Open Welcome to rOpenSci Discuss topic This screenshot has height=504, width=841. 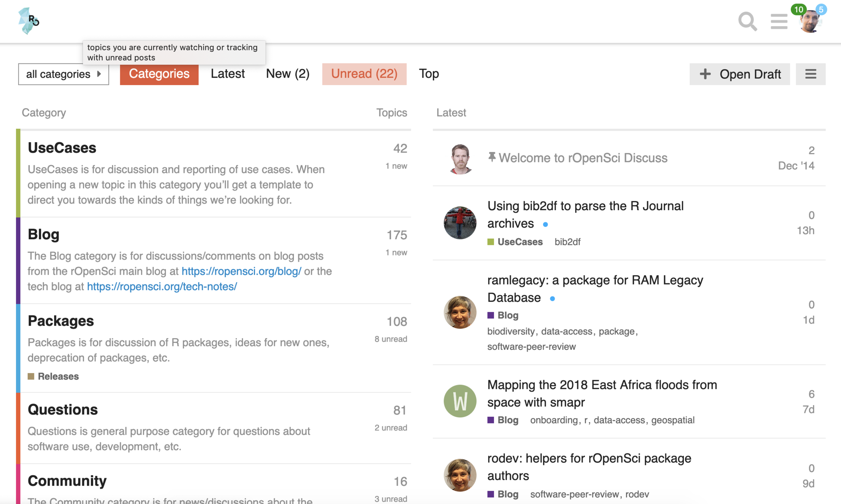[x=583, y=158]
